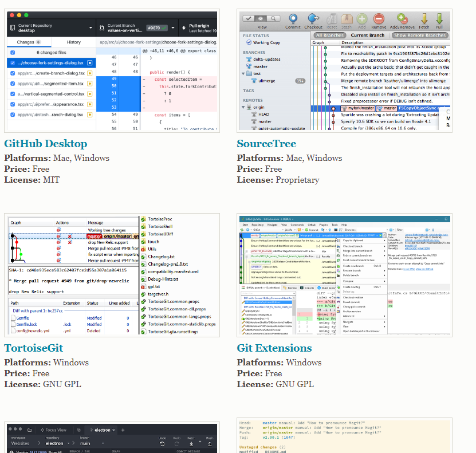Open the SourceTree heading link
The width and height of the screenshot is (476, 453).
[266, 144]
